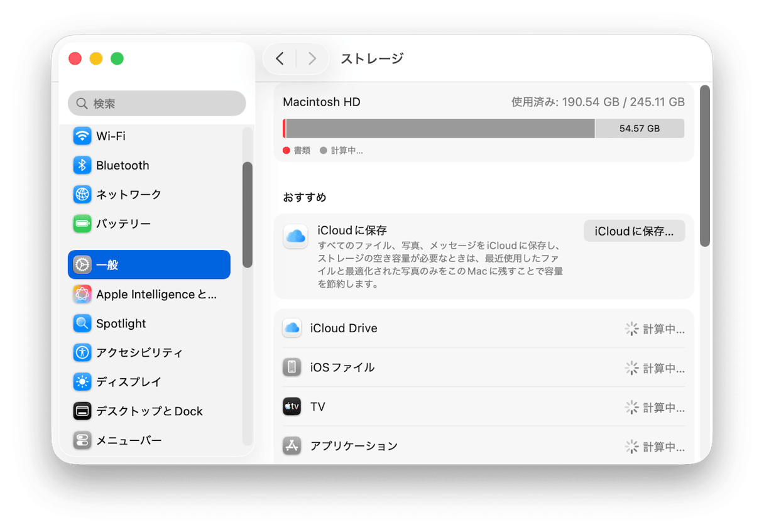The height and width of the screenshot is (532, 764).
Task: Click the Apple Intelligence icon
Action: click(82, 294)
